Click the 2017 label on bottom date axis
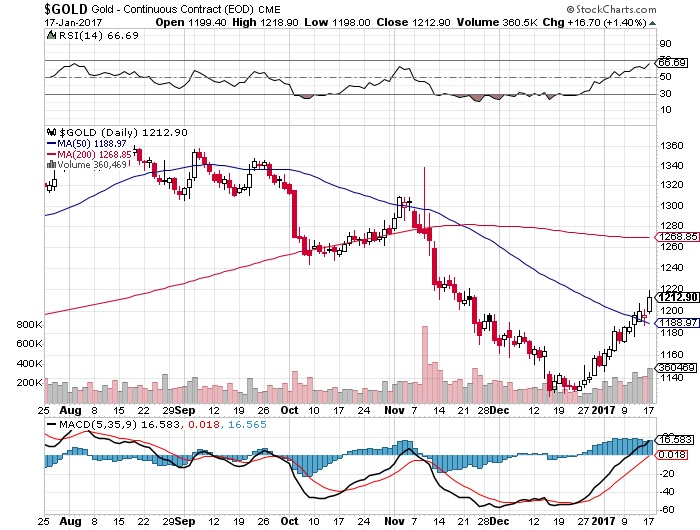The height and width of the screenshot is (530, 700). 604,521
